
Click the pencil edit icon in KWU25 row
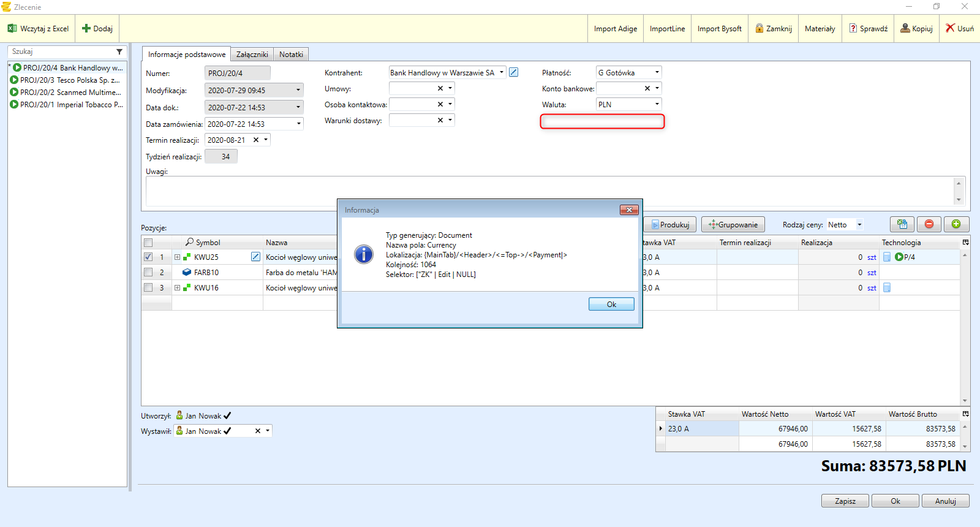pyautogui.click(x=255, y=257)
